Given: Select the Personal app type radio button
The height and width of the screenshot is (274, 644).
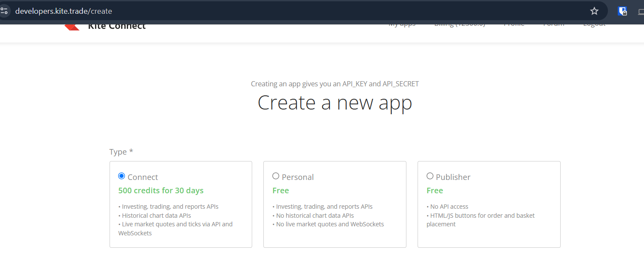Looking at the screenshot, I should click(x=276, y=176).
